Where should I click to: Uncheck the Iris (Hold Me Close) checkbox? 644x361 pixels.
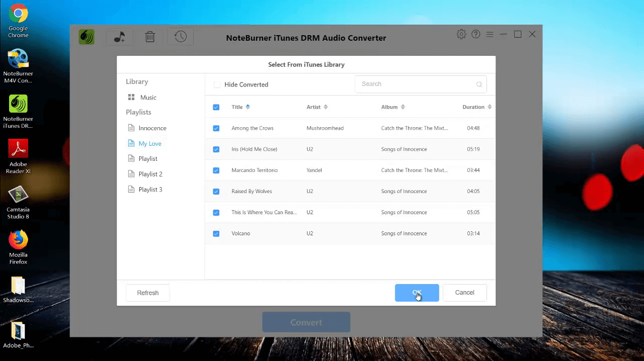(x=216, y=149)
